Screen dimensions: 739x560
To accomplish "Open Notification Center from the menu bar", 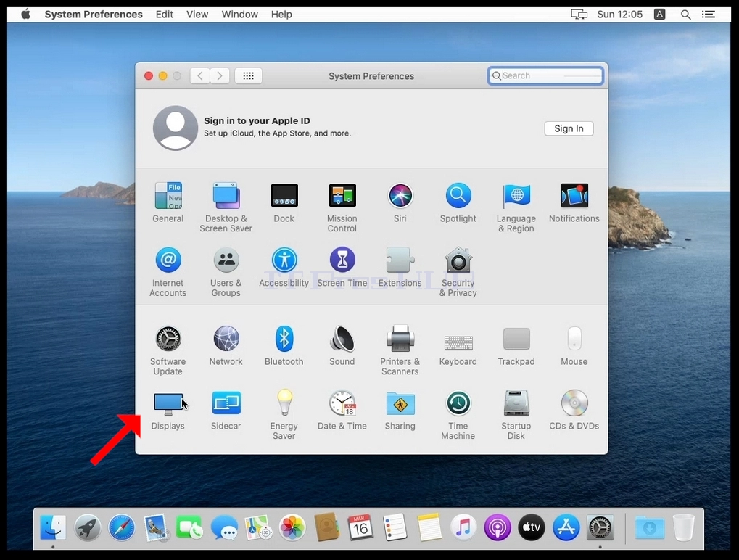I will pos(709,15).
